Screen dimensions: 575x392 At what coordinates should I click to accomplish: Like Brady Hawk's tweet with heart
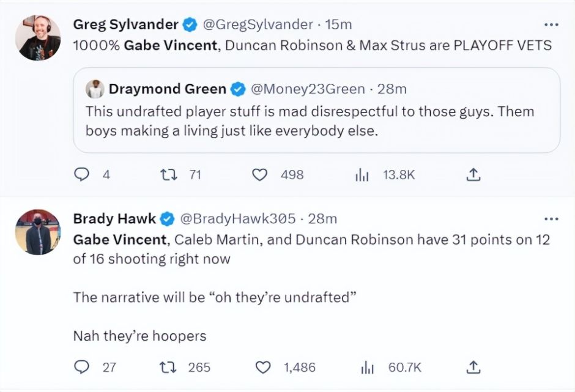pyautogui.click(x=262, y=367)
